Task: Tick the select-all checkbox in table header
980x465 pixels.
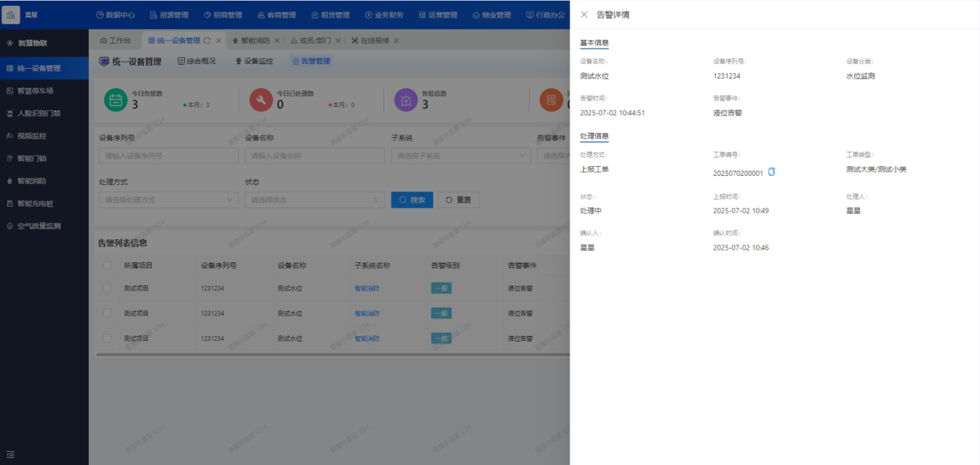Action: click(x=107, y=266)
